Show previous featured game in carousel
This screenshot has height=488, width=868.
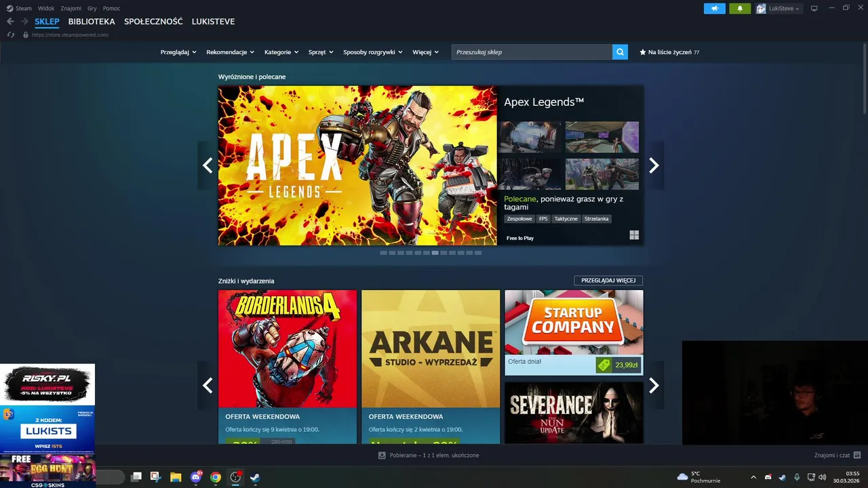(x=208, y=165)
